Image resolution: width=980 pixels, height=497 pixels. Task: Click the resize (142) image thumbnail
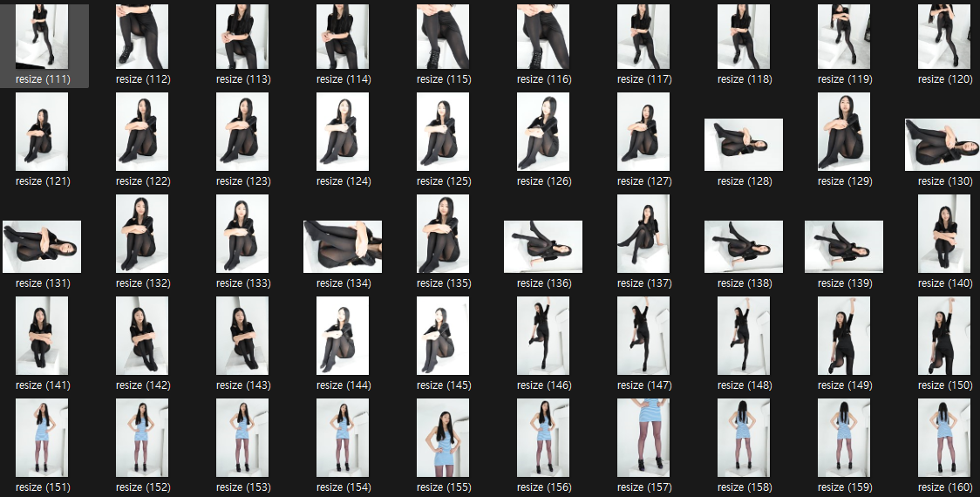[x=142, y=336]
